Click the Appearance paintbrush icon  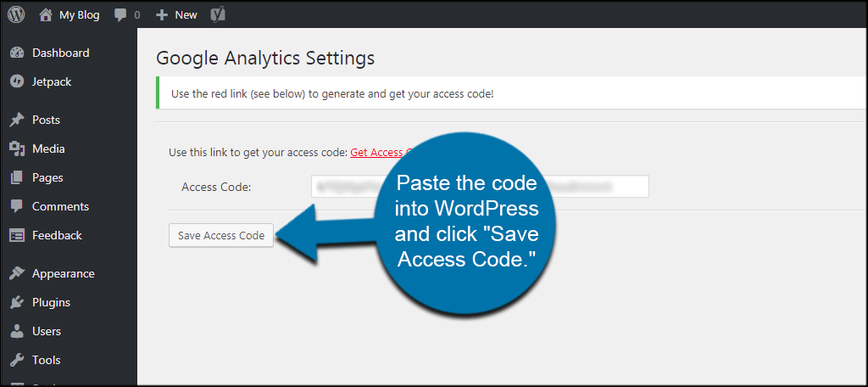coord(16,273)
